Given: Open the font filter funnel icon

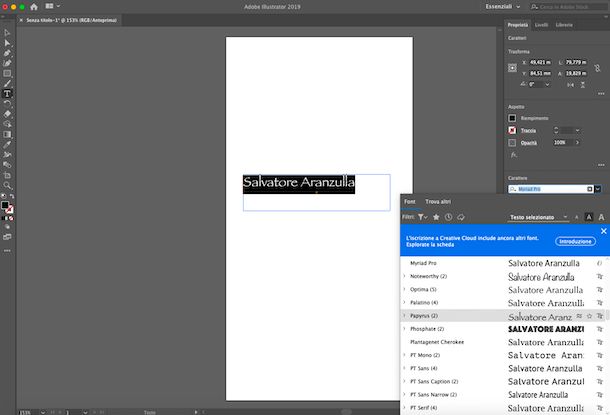Looking at the screenshot, I should coord(422,217).
